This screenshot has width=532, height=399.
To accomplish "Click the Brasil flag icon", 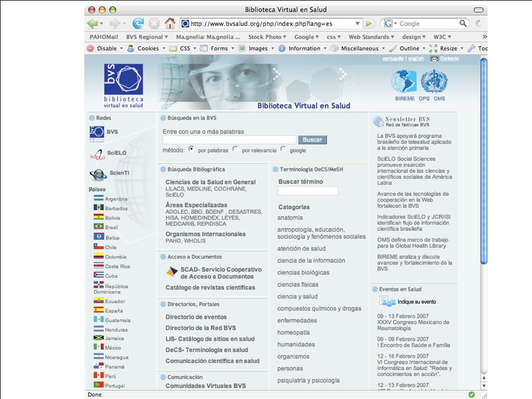I will point(99,226).
